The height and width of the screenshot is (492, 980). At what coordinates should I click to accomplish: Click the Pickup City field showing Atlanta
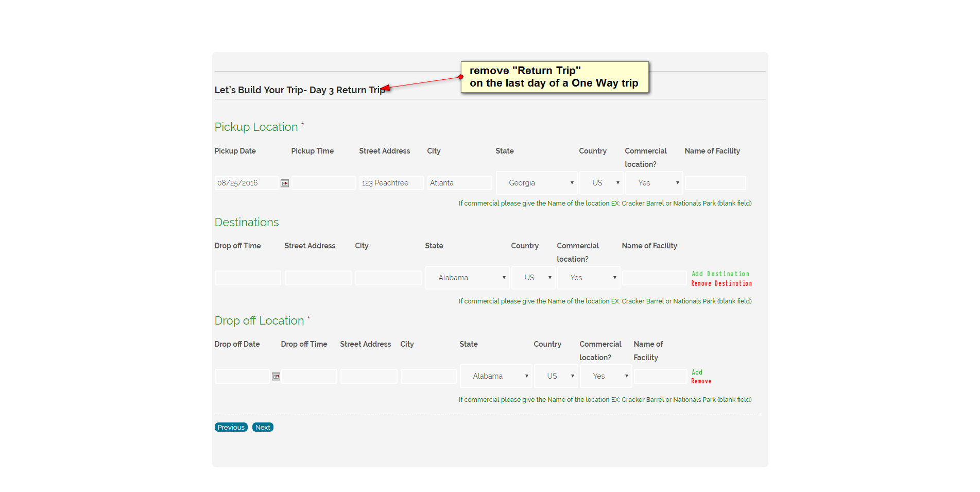(460, 183)
